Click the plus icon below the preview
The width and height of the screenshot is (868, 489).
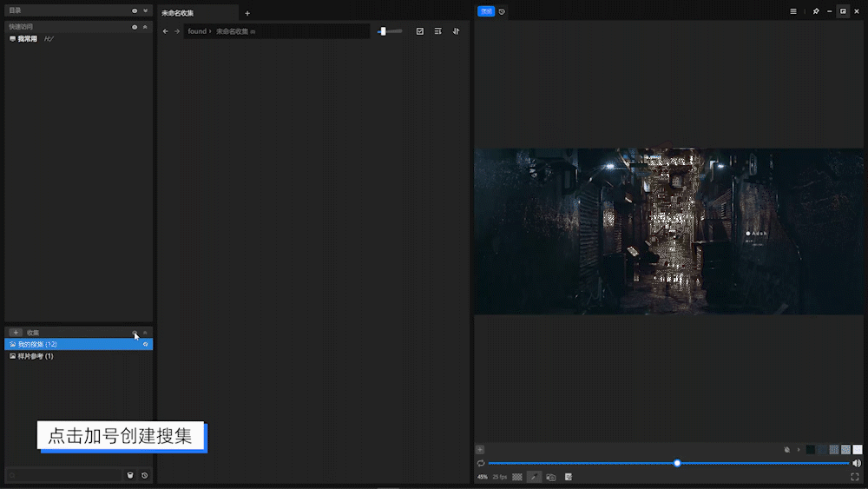point(480,450)
